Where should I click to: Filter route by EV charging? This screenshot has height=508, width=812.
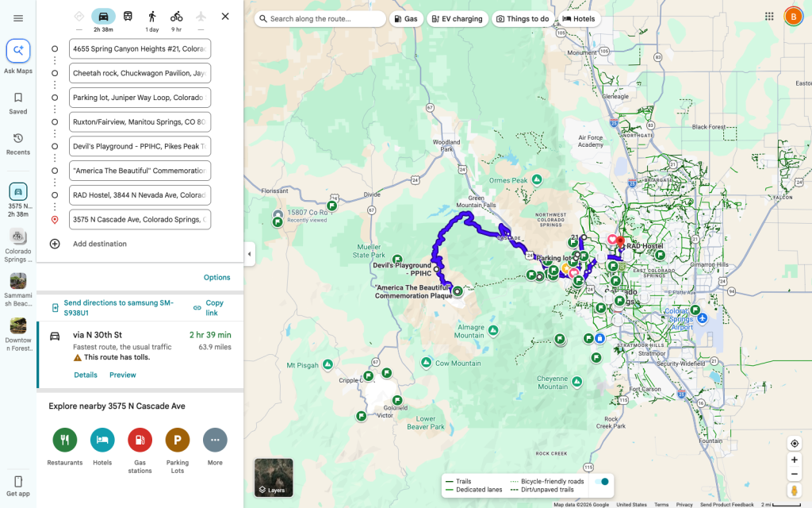[458, 19]
